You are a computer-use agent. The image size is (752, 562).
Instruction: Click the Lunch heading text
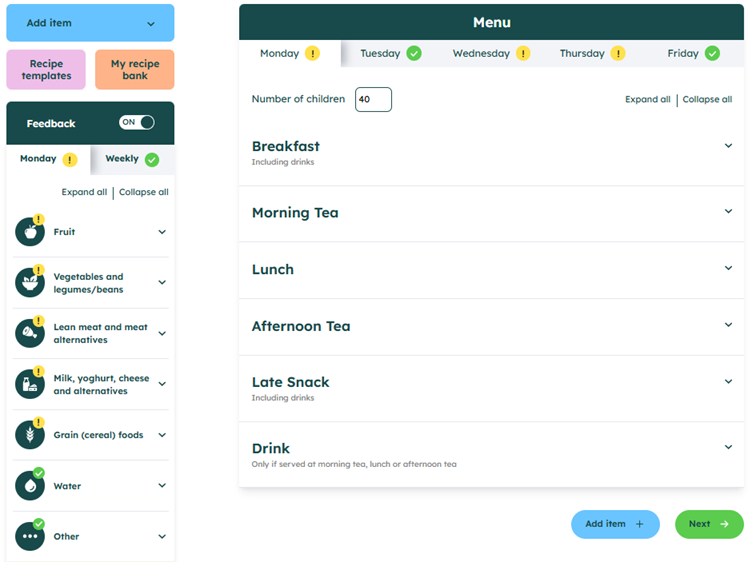[273, 269]
